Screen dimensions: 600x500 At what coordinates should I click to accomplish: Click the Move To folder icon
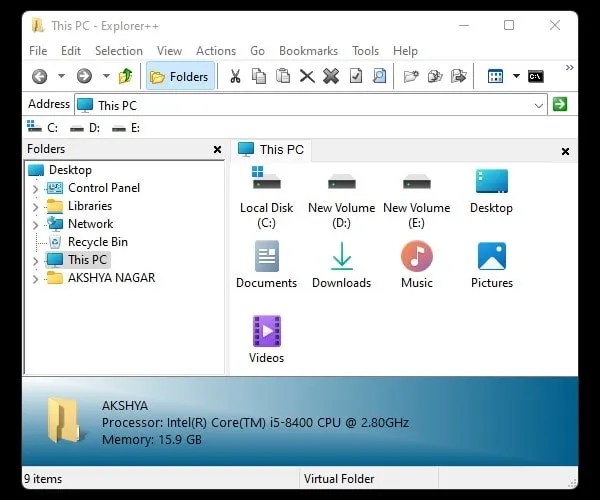click(458, 76)
